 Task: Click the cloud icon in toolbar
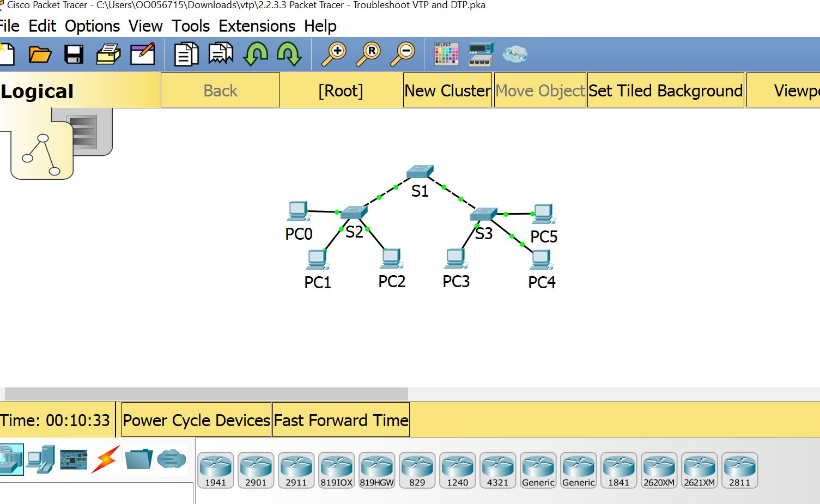pos(515,54)
